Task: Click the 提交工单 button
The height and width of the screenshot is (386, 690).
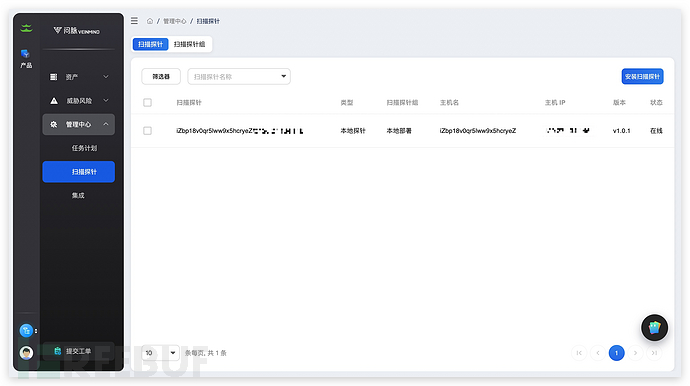Action: tap(79, 351)
